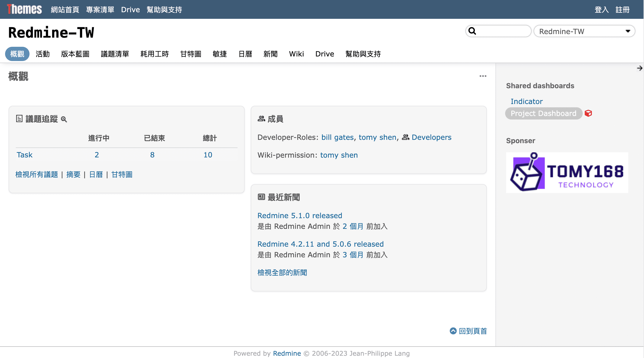Select the Project Dashboard entry
The image size is (644, 358).
(x=544, y=113)
